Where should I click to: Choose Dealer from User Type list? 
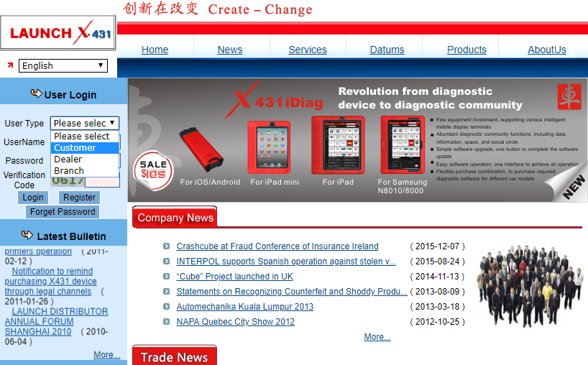pyautogui.click(x=85, y=160)
